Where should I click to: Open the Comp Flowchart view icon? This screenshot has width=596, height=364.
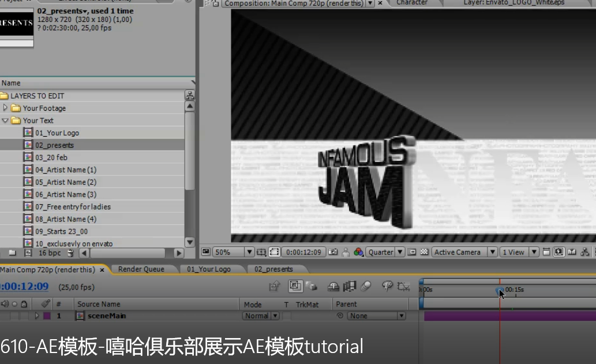tap(585, 252)
